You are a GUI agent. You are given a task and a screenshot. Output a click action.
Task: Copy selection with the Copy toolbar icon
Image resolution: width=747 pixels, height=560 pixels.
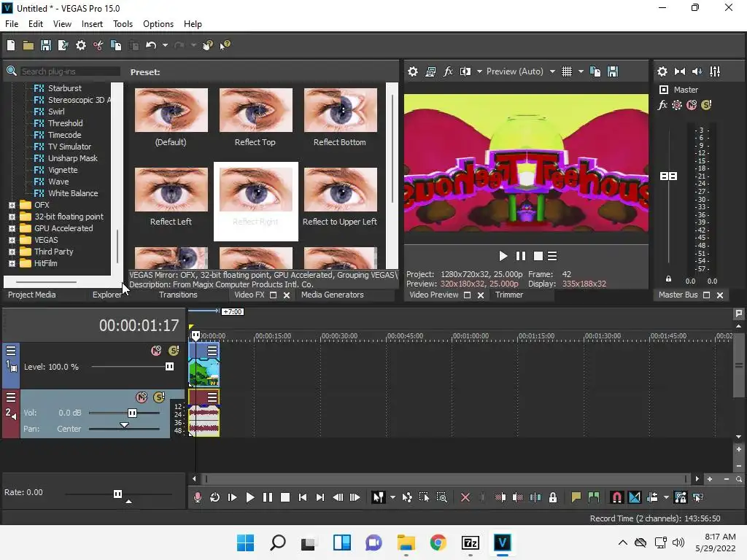[116, 45]
